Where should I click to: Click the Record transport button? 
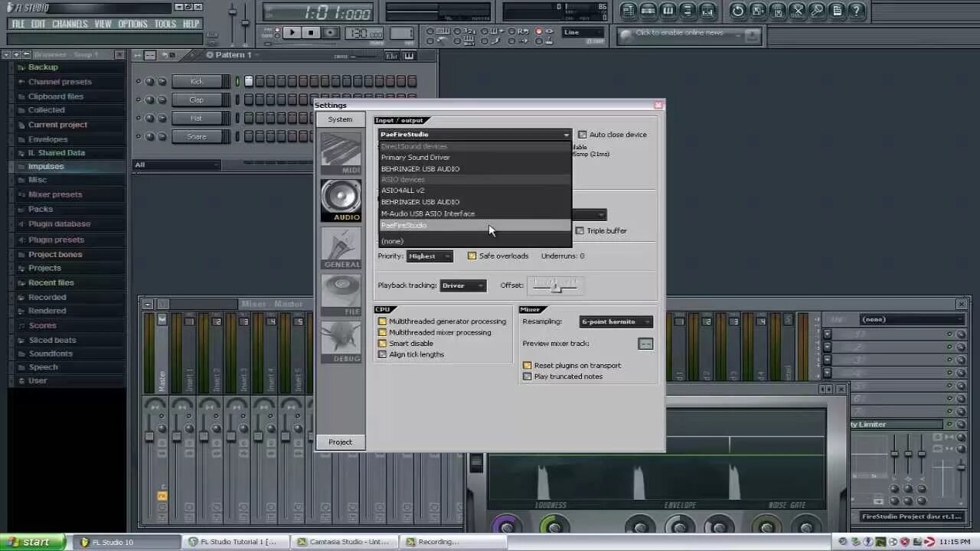(x=330, y=33)
